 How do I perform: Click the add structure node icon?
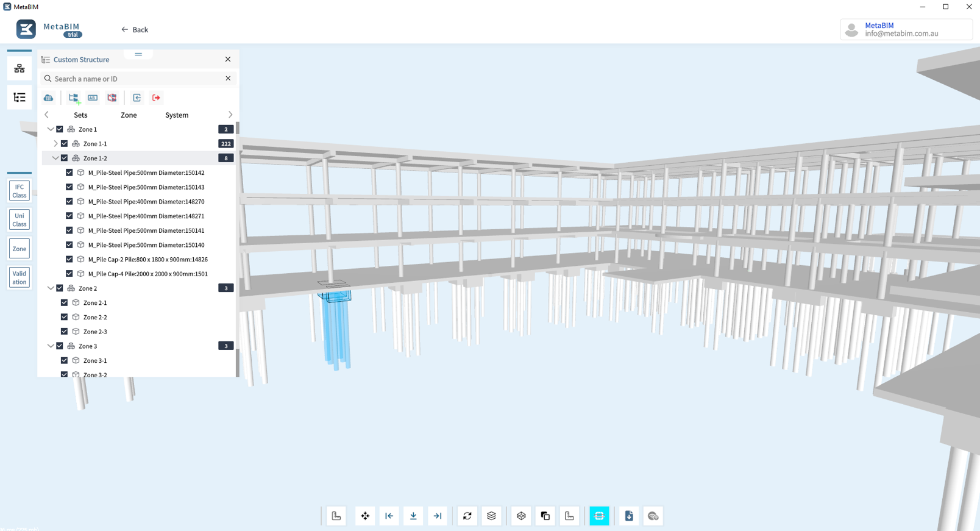pos(74,98)
